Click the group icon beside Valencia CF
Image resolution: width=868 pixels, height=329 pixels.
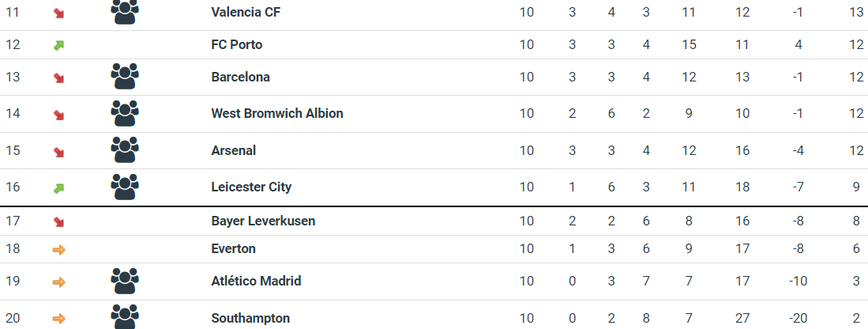pos(125,11)
